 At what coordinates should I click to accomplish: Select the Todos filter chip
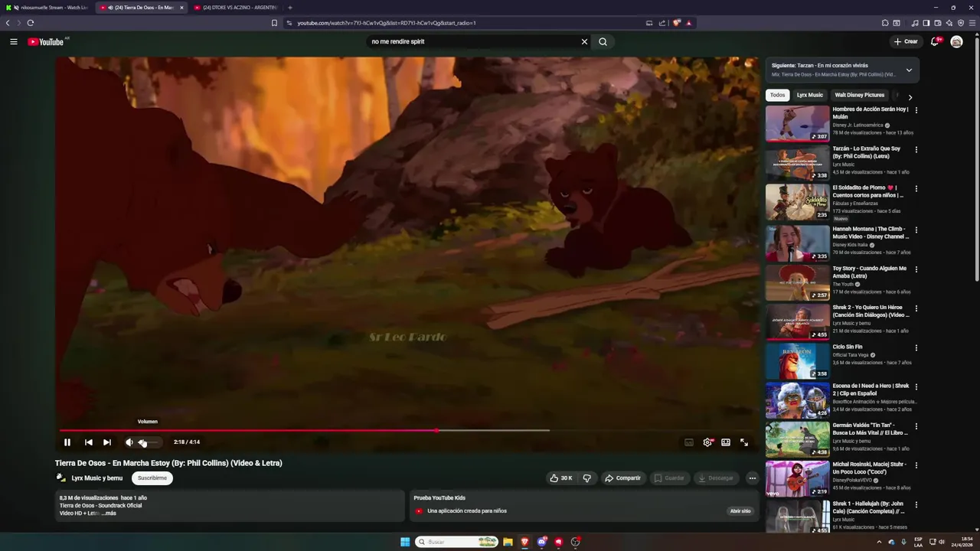[778, 95]
